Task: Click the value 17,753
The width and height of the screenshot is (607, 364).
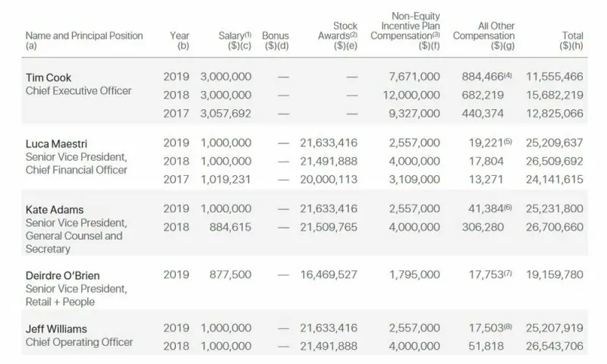Action: coord(486,275)
